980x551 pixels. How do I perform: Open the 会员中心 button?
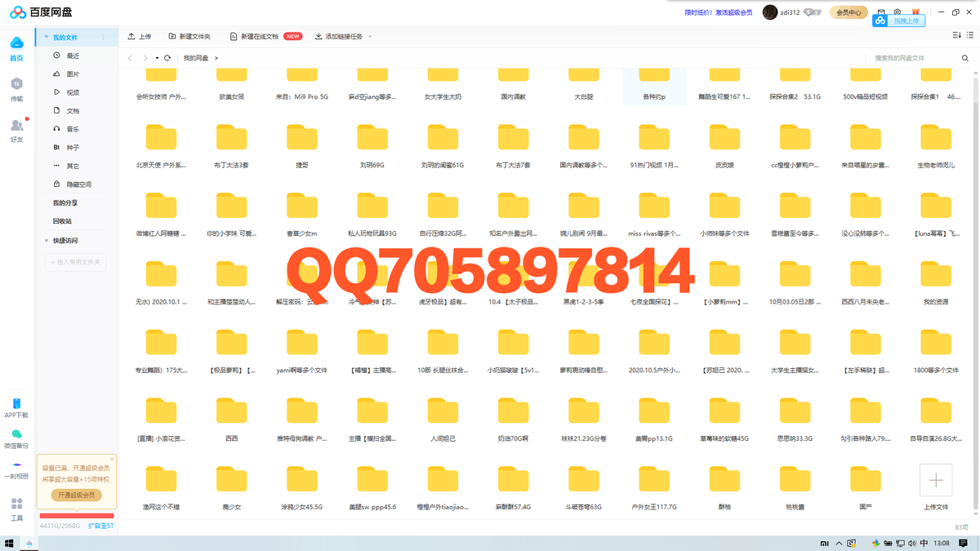[849, 12]
